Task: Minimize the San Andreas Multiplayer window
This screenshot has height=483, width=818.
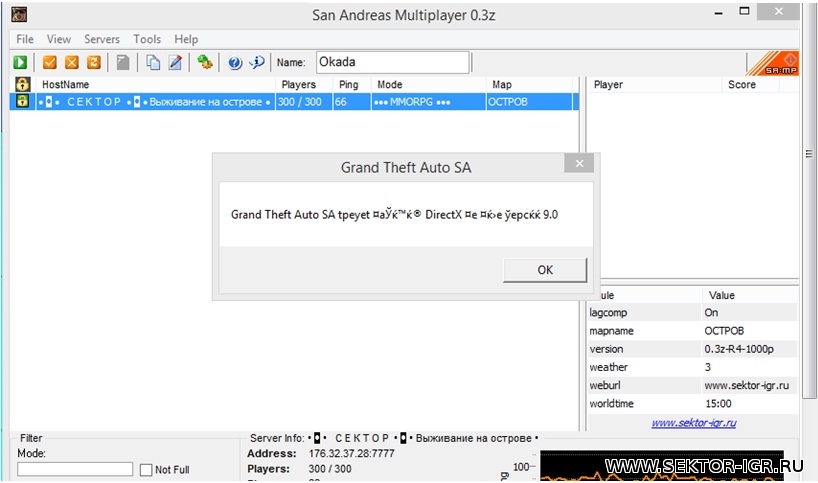Action: point(719,12)
